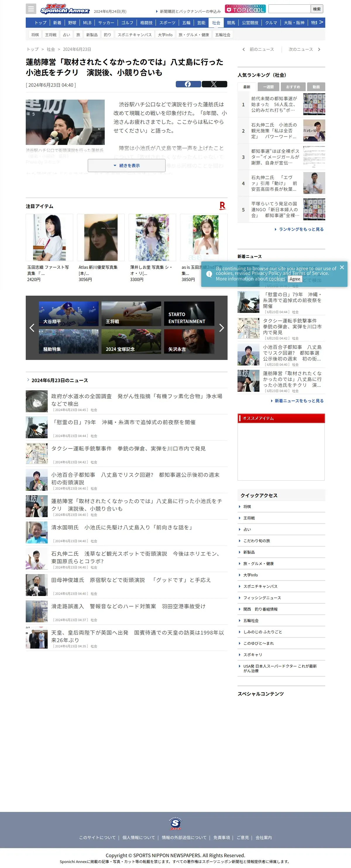Screen dimensions: 351x868
Task: Open the 芸能 nav menu item
Action: click(201, 22)
